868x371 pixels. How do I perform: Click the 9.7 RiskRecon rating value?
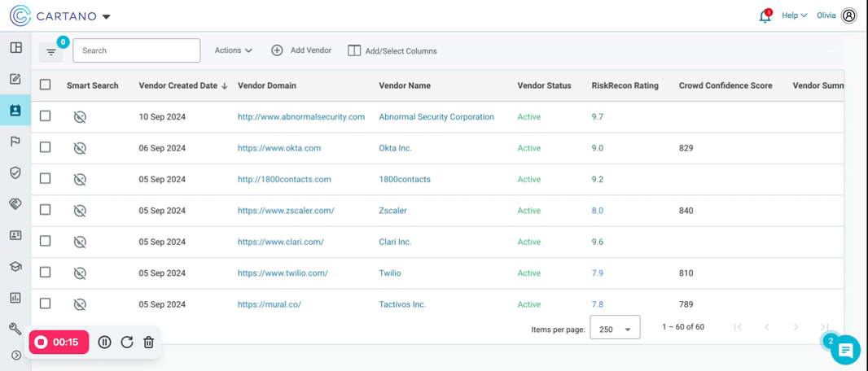coord(598,117)
